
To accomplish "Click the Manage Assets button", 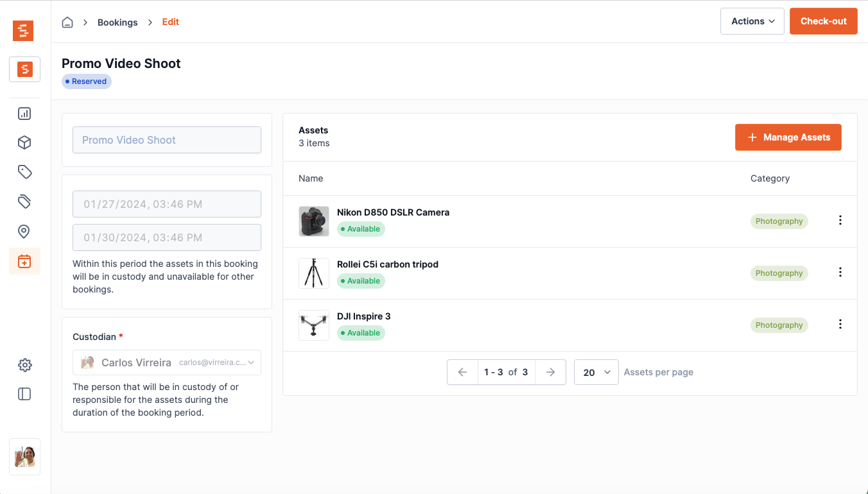I will (x=788, y=137).
